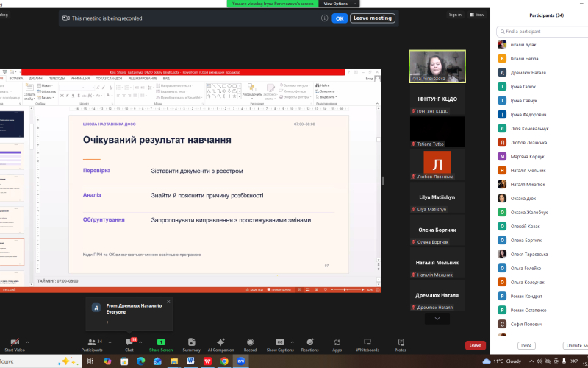
Task: Click Start Video camera icon
Action: (x=15, y=342)
